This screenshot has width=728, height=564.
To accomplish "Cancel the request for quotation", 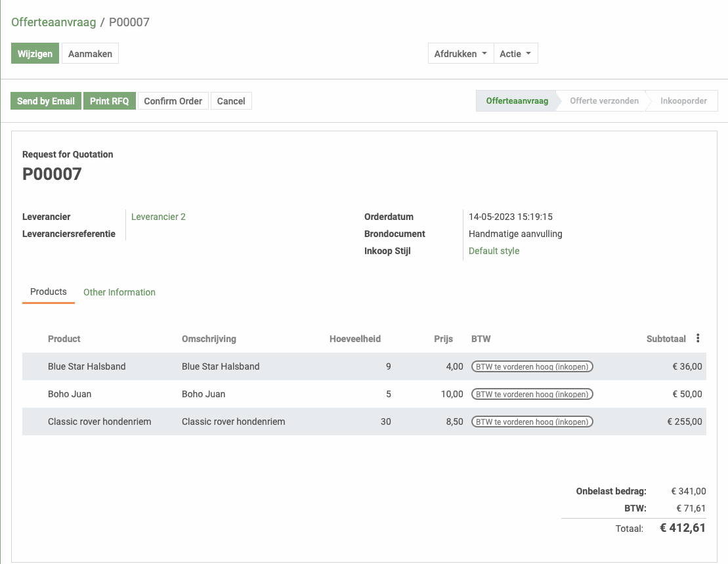I will [231, 100].
